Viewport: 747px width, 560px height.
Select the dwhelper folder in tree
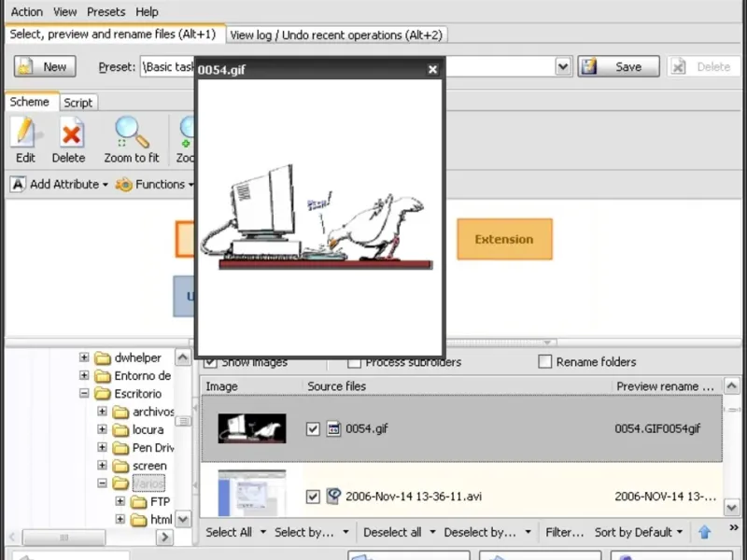click(x=137, y=357)
